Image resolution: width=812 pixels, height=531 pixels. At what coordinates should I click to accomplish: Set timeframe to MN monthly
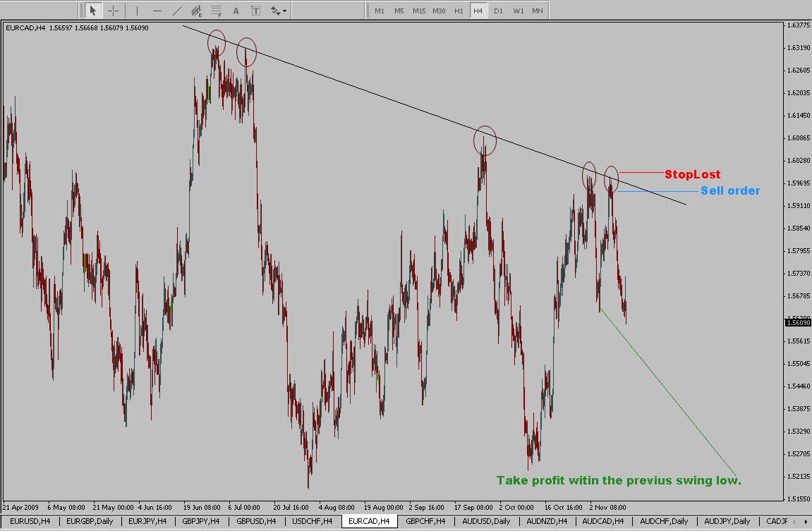pos(538,11)
